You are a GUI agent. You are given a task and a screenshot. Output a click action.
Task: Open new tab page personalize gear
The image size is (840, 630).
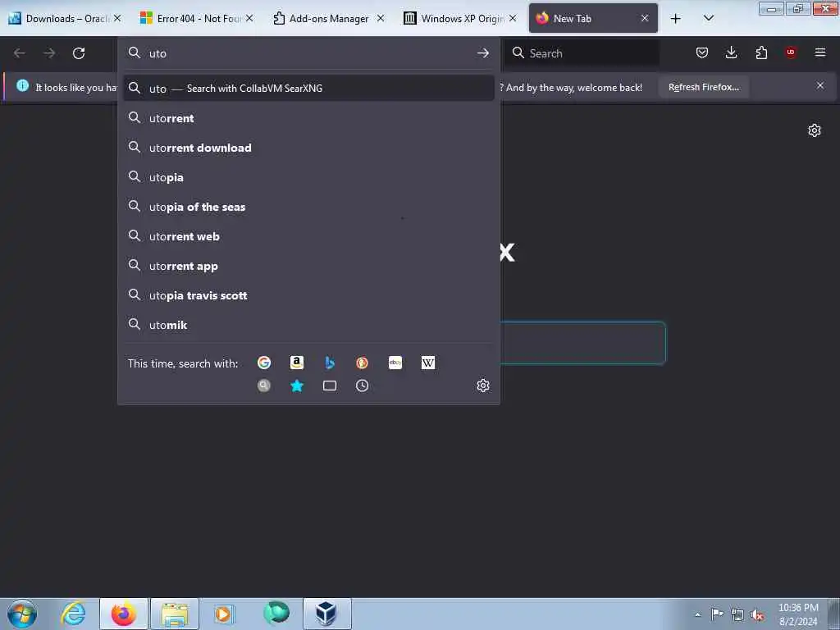(x=815, y=130)
